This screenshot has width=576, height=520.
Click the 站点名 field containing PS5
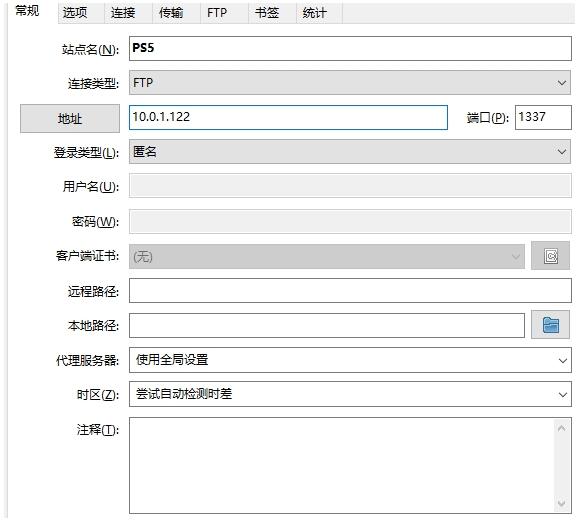[x=350, y=48]
